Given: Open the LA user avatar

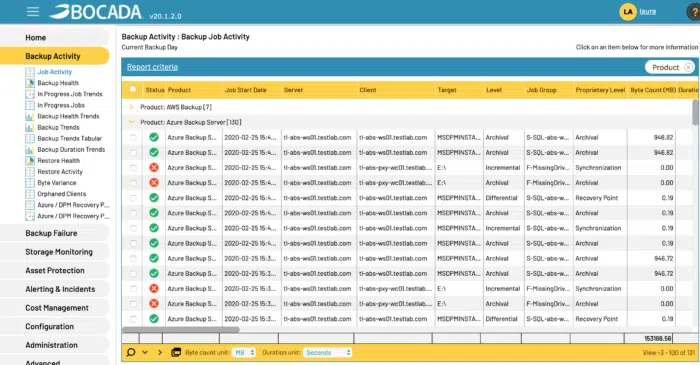Looking at the screenshot, I should click(x=628, y=12).
